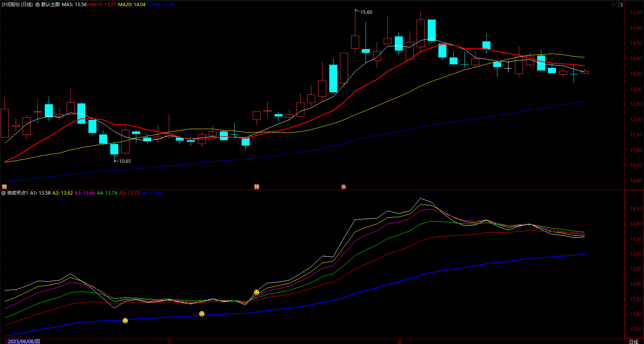
Task: Click the first smiley signal on blue A6 line
Action: [x=125, y=321]
